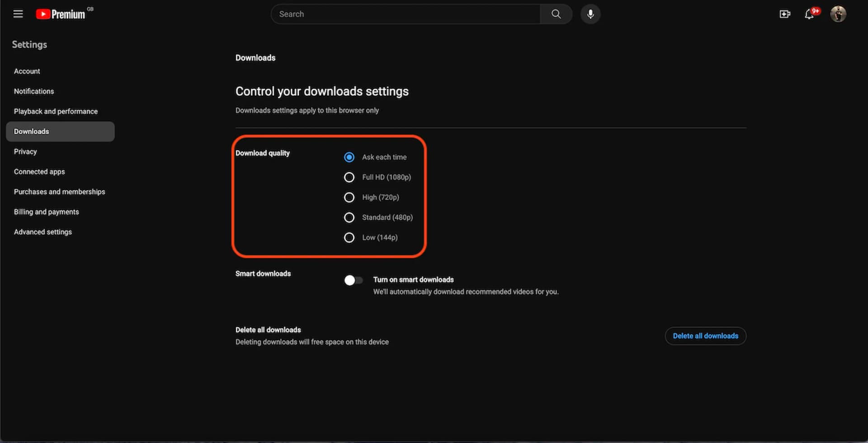Click the search magnifier button
The width and height of the screenshot is (868, 443).
point(556,14)
